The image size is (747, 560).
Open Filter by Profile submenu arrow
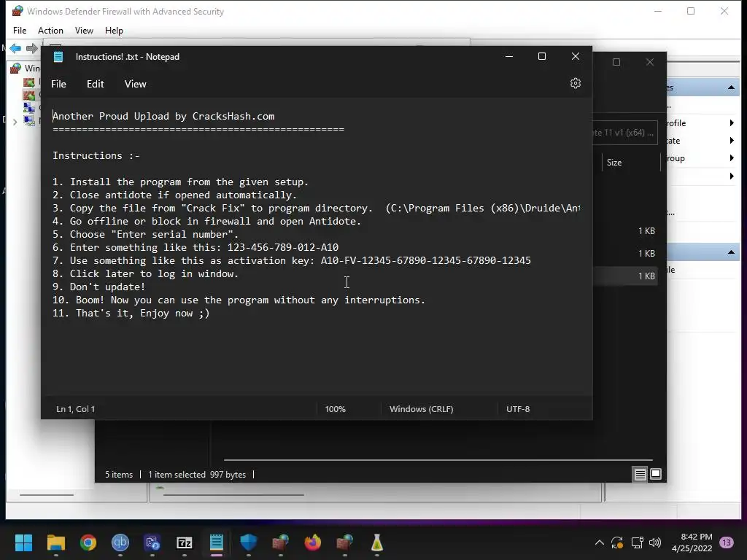click(732, 122)
